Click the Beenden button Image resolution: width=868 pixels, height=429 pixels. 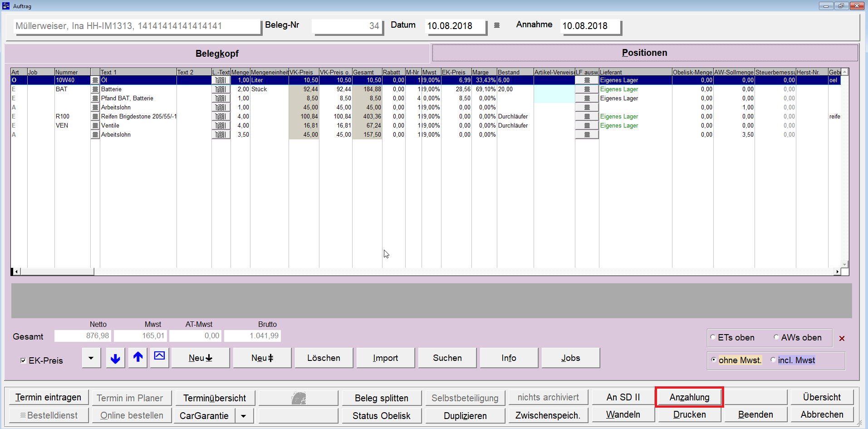coord(755,414)
